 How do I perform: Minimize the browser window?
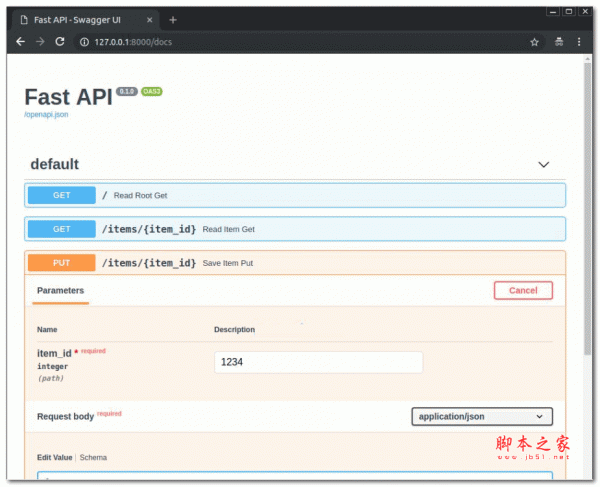pyautogui.click(x=553, y=11)
